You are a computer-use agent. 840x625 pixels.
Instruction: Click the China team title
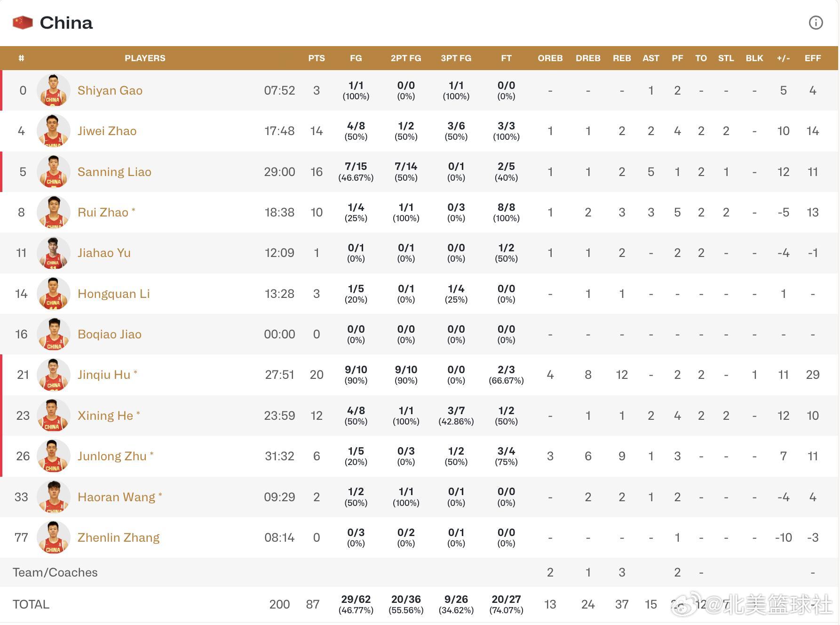point(66,23)
